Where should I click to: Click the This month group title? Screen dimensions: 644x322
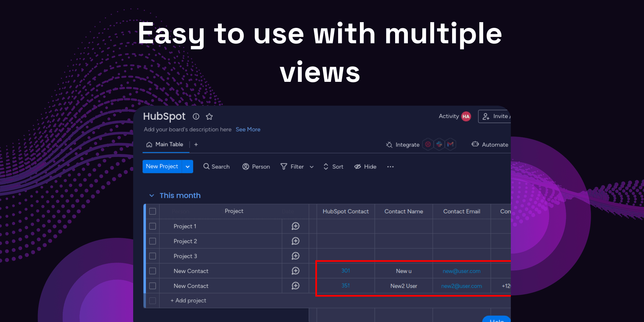180,196
